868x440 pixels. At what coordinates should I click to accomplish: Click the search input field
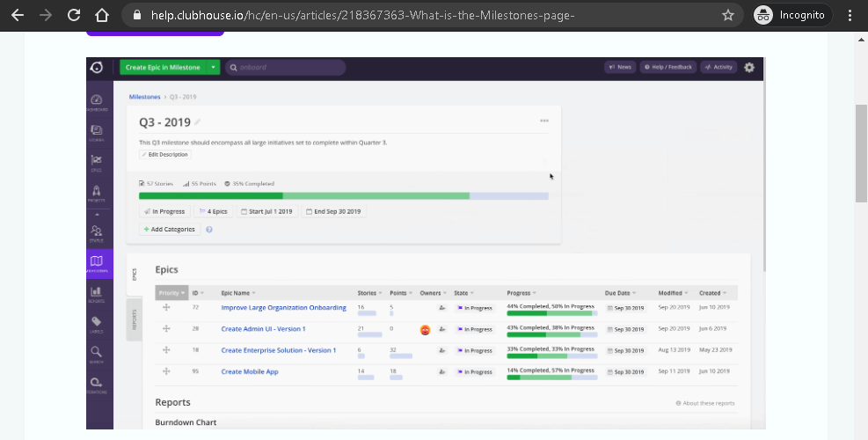(x=286, y=67)
